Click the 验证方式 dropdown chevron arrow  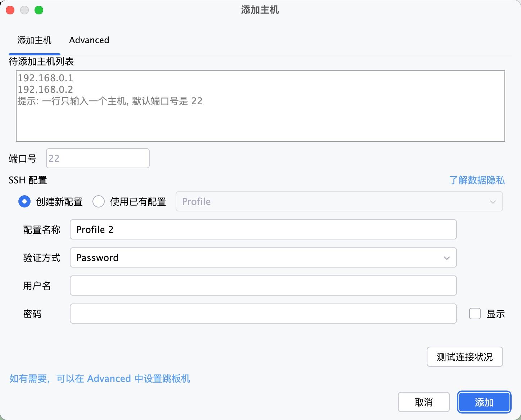447,258
